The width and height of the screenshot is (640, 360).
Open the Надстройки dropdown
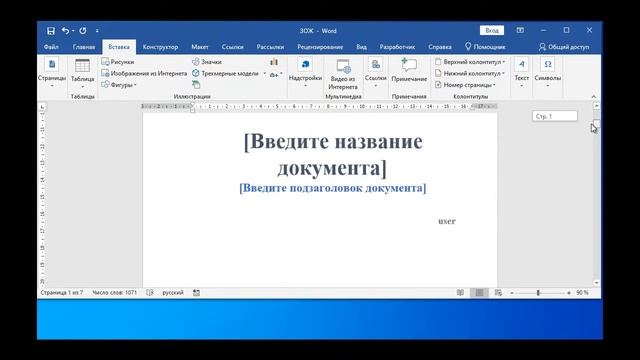305,73
